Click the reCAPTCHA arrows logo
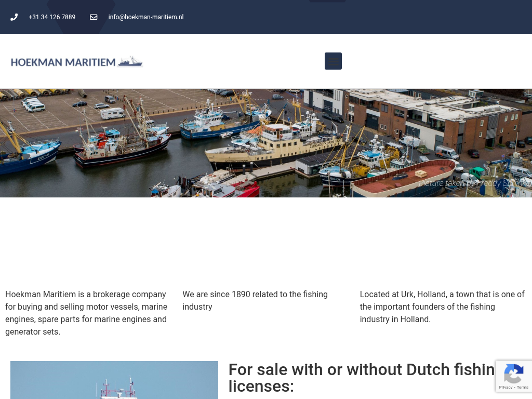The width and height of the screenshot is (532, 399). point(514,374)
